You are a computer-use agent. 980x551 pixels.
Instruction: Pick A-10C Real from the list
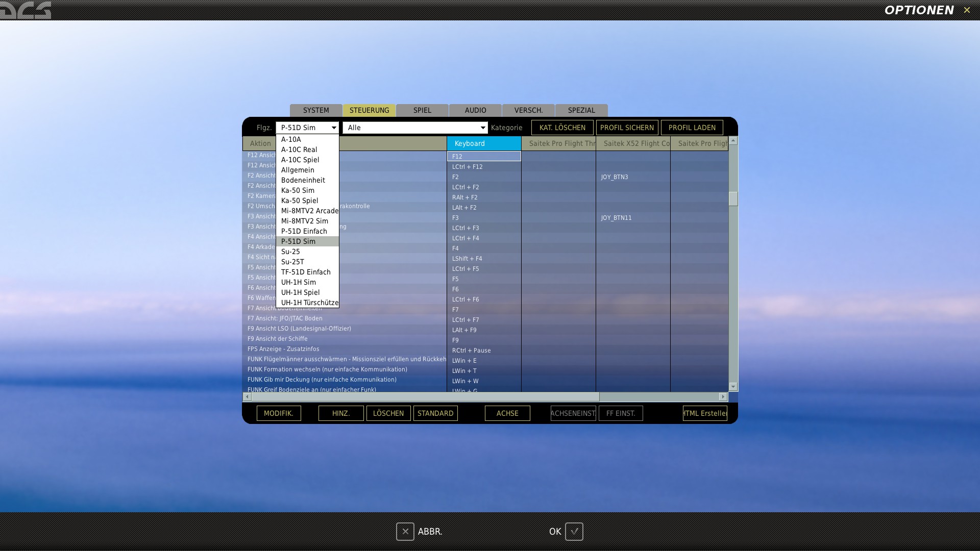tap(299, 149)
